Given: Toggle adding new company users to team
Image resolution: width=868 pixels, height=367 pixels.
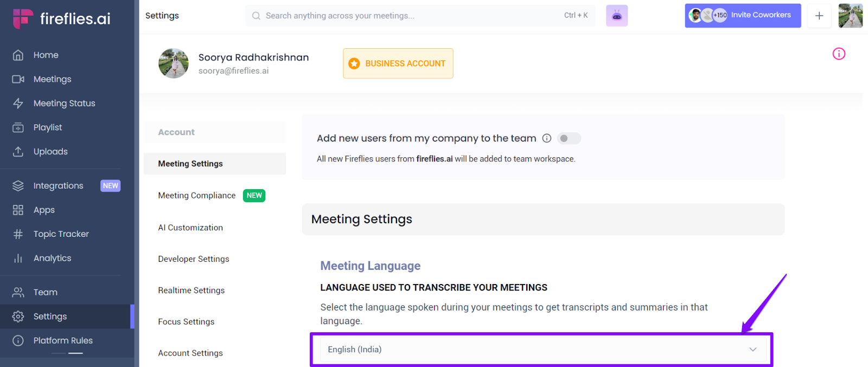Looking at the screenshot, I should tap(569, 138).
